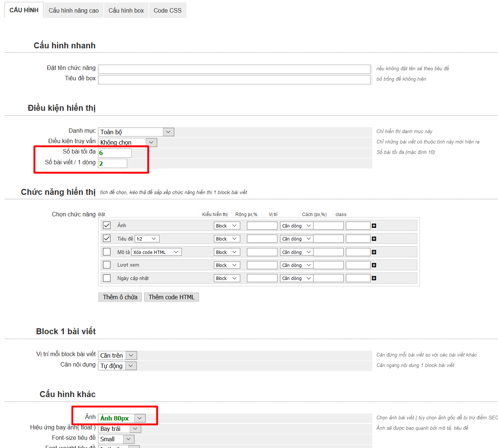Uncheck the Tiêu đề checkbox
This screenshot has width=498, height=448.
[107, 238]
